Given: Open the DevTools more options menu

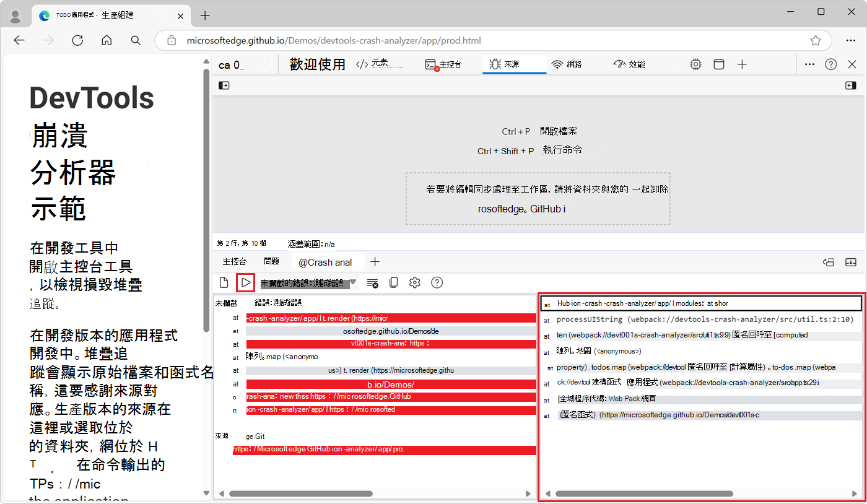Looking at the screenshot, I should click(809, 64).
